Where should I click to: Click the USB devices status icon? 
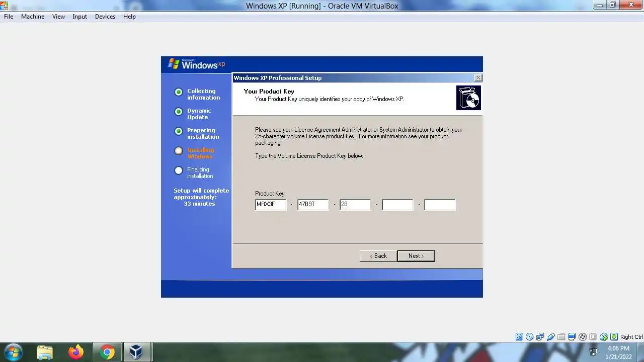click(x=551, y=337)
